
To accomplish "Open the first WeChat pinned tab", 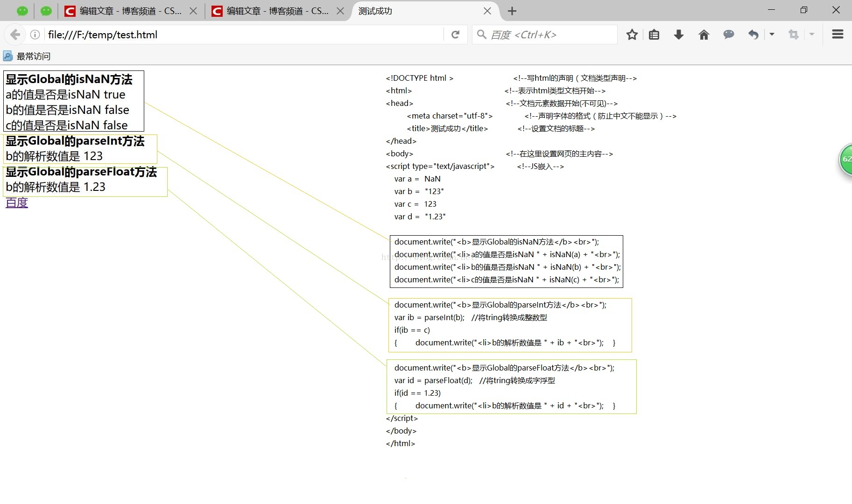I will (22, 11).
